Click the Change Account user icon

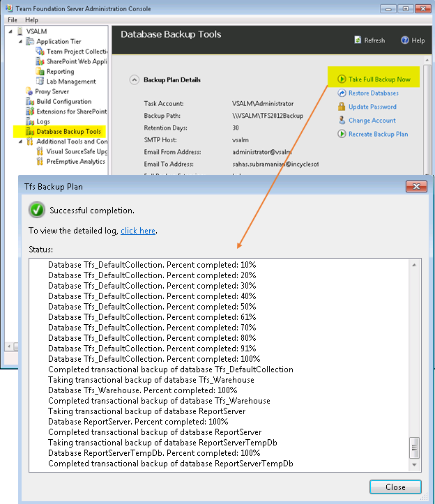point(342,121)
